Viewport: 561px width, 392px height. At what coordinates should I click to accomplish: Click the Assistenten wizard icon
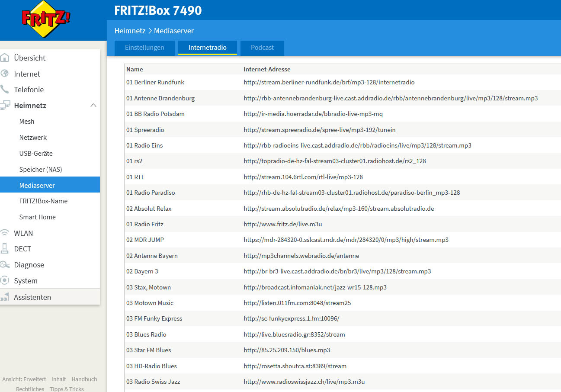coord(5,297)
